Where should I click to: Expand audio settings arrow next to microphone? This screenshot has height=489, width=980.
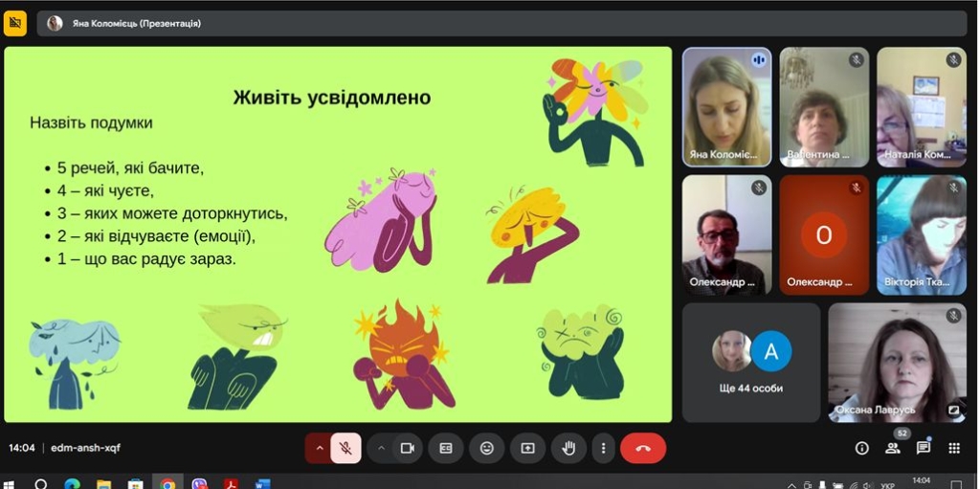[319, 448]
